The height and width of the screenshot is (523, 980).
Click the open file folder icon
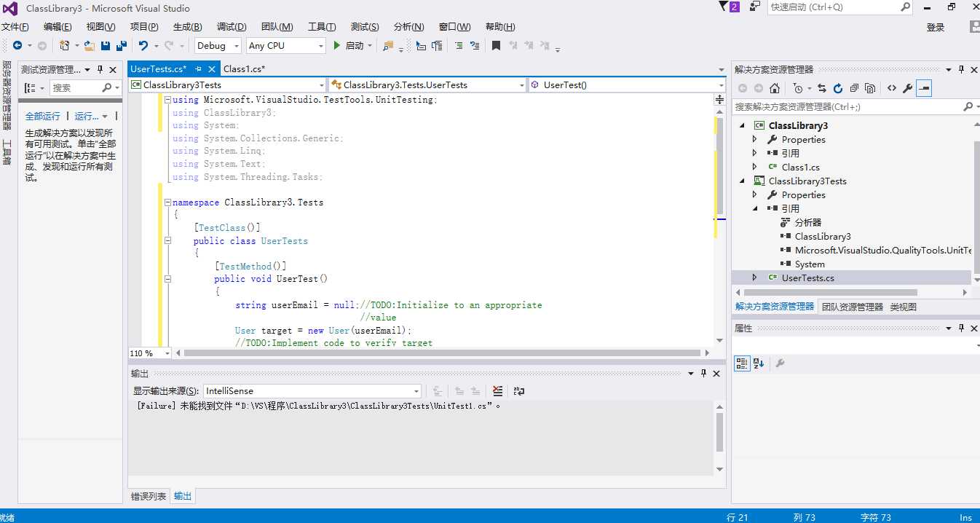pyautogui.click(x=89, y=45)
